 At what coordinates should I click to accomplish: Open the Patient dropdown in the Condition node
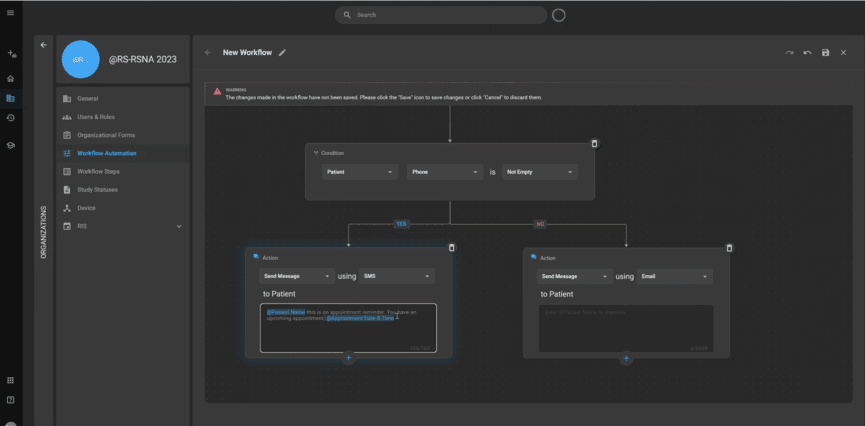(x=360, y=172)
